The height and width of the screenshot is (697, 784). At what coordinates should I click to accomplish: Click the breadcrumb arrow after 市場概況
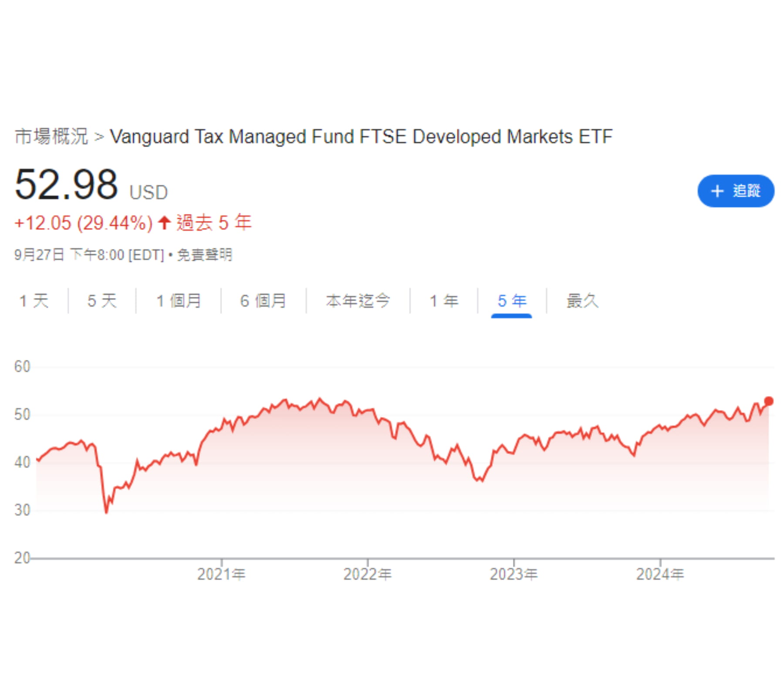point(99,136)
